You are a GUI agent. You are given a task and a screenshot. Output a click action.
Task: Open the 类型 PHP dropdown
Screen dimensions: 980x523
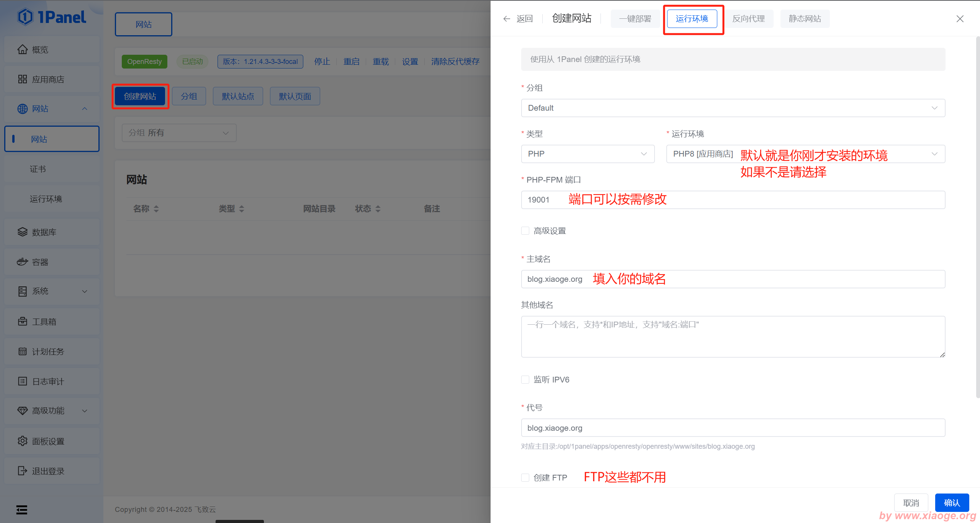587,154
